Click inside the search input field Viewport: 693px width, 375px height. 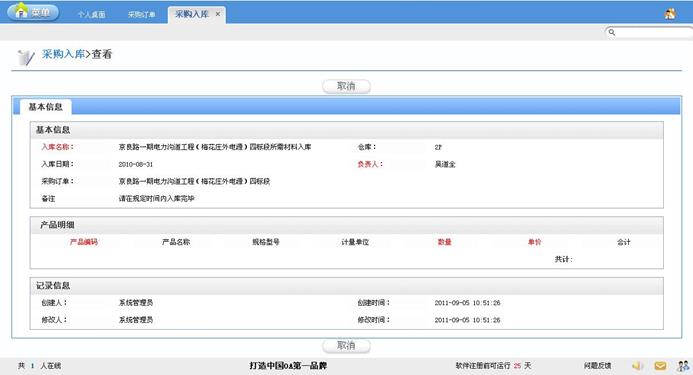coord(654,32)
